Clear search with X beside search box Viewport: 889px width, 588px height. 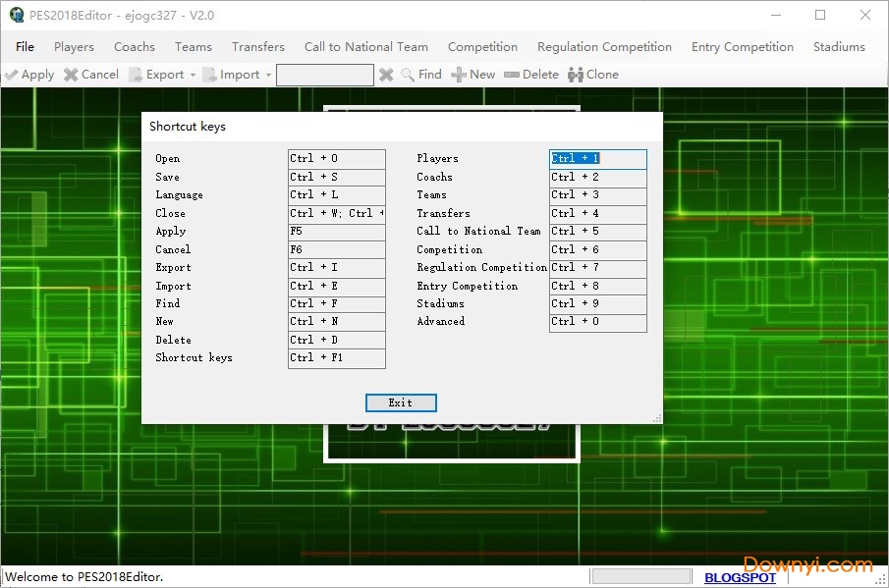click(386, 75)
